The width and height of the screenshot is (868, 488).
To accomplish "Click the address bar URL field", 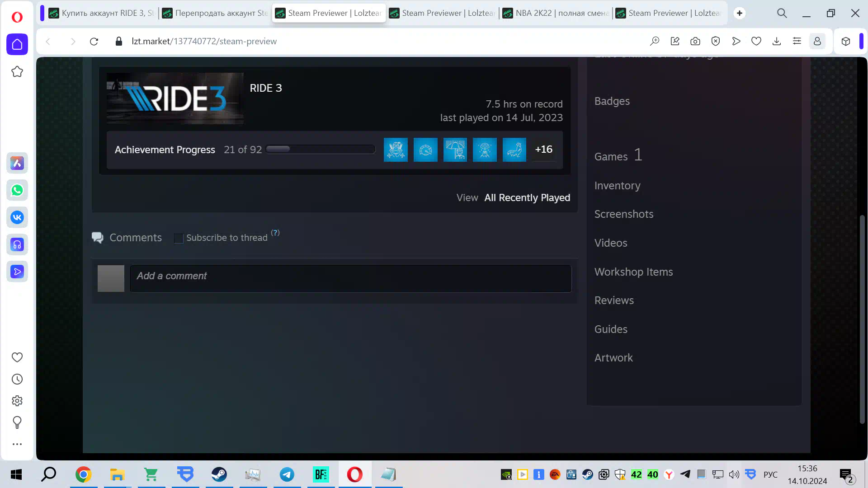I will point(384,42).
